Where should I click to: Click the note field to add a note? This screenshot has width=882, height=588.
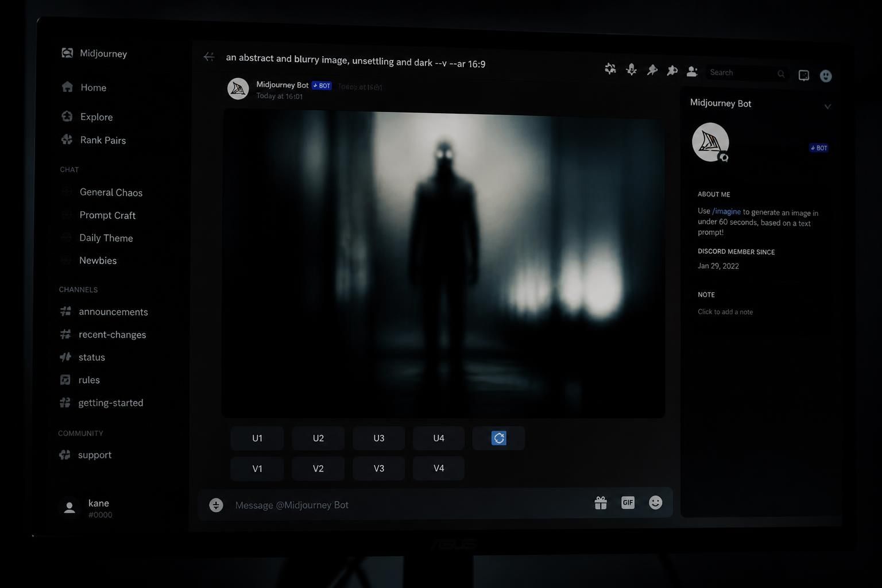[725, 312]
